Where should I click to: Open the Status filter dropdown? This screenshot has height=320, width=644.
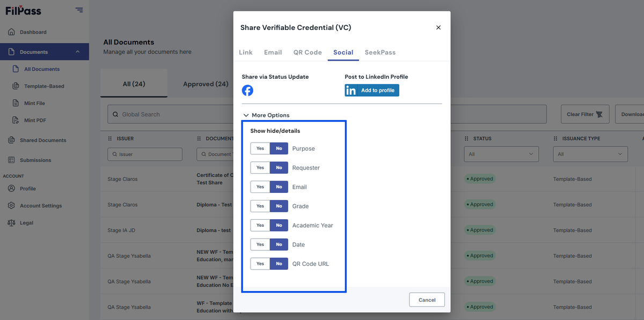[x=501, y=154]
